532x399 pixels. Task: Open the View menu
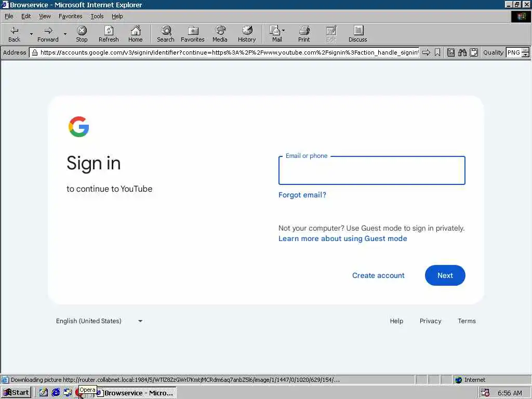[45, 16]
